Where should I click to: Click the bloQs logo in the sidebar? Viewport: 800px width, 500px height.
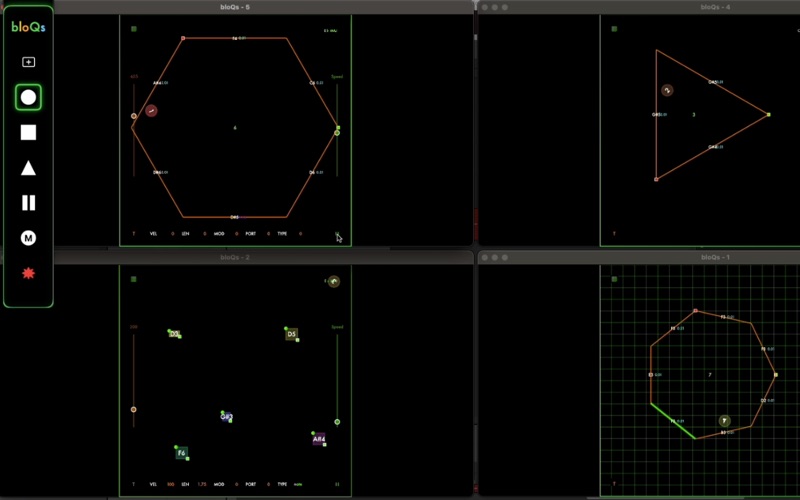[29, 27]
